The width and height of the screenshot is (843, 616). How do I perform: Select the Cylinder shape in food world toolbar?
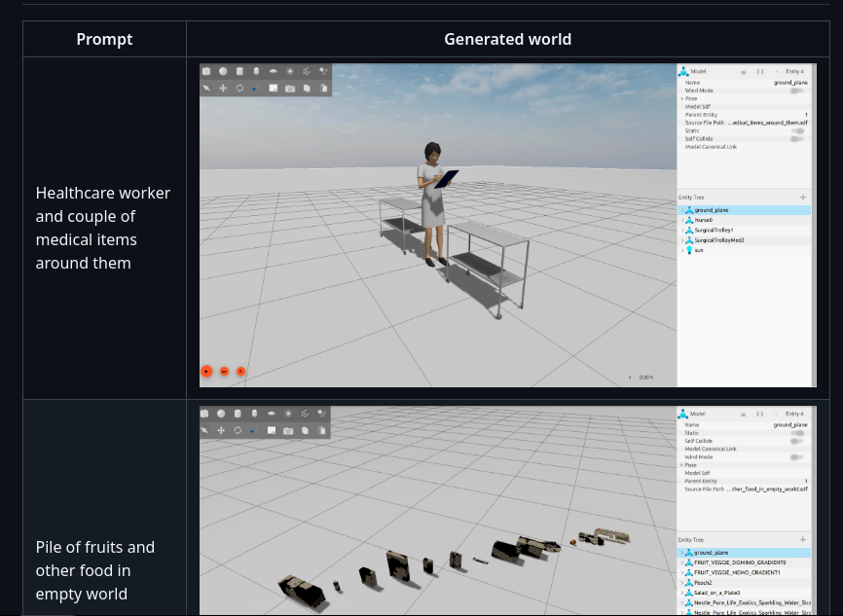coord(238,414)
